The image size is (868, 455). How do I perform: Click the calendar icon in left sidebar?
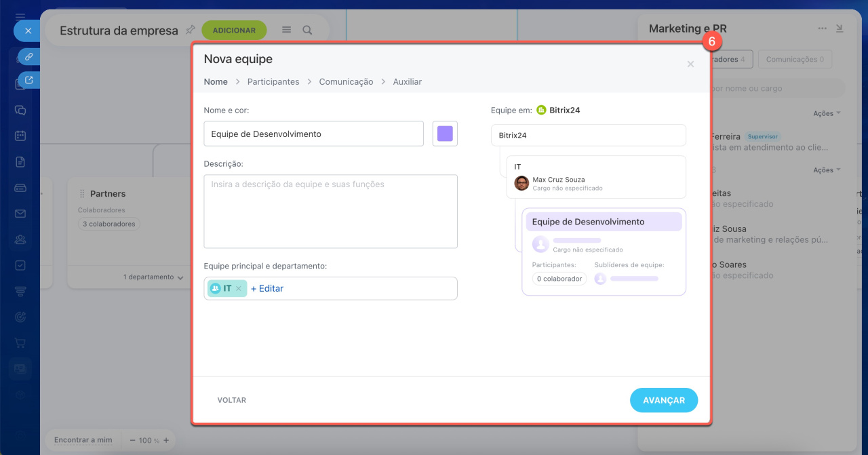(x=20, y=135)
